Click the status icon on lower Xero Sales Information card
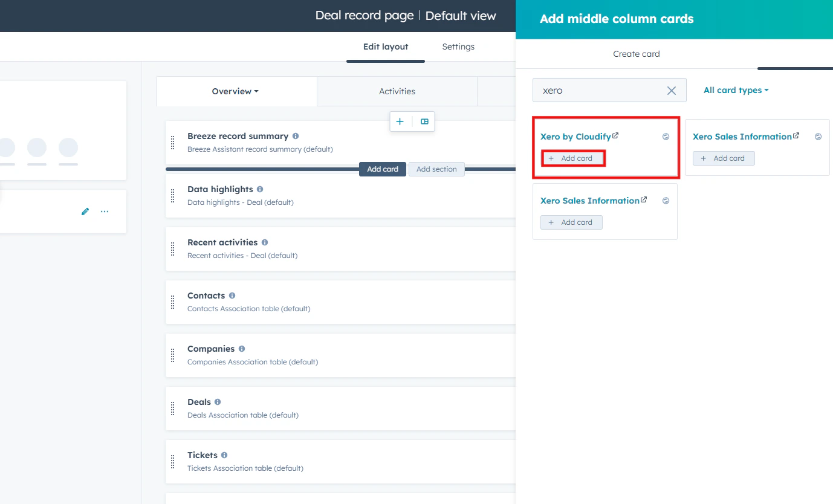The height and width of the screenshot is (504, 833). click(666, 201)
